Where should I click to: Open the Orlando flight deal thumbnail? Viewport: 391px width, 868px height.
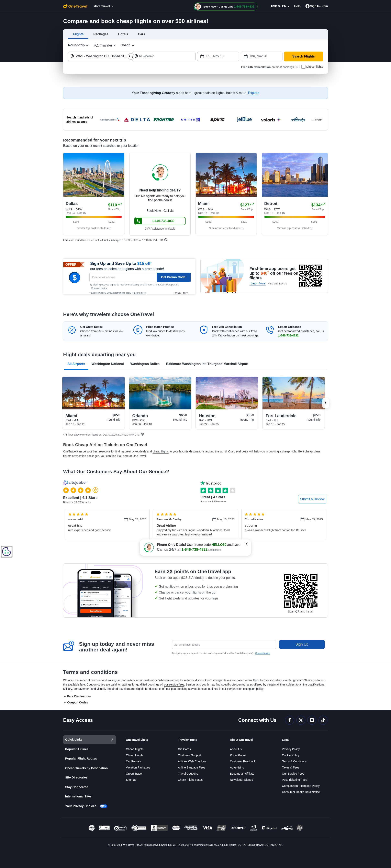[x=160, y=393]
